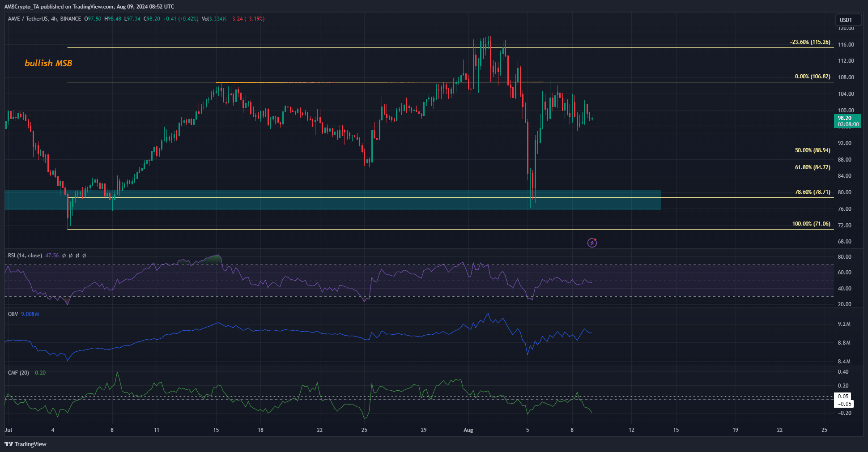868x452 pixels.
Task: Click the 68.00 price axis label
Action: [844, 242]
